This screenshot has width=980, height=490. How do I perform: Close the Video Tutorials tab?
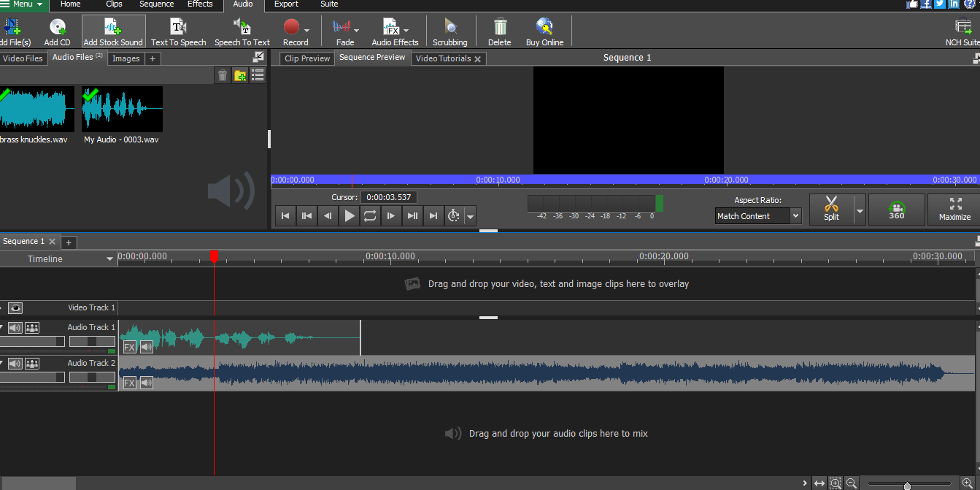coord(478,59)
